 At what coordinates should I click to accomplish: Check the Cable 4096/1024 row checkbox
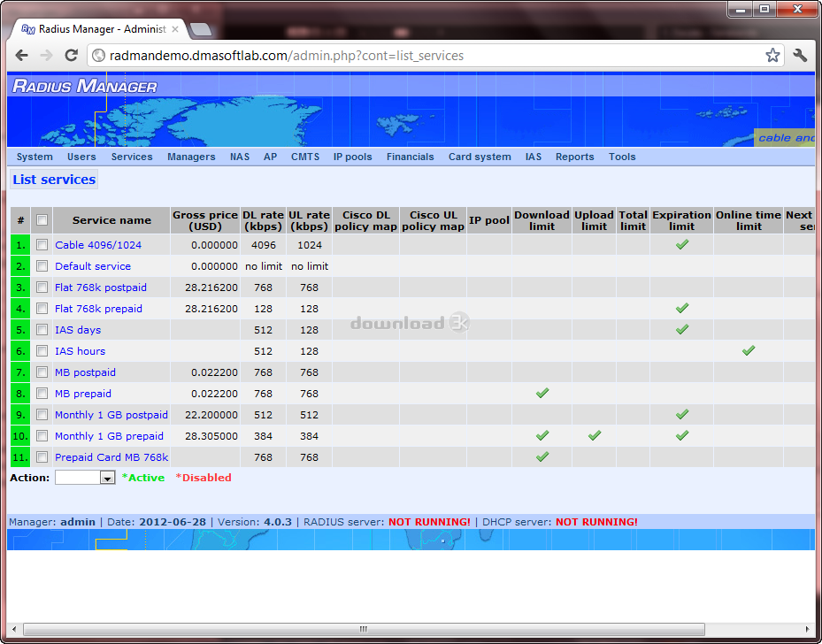tap(42, 245)
